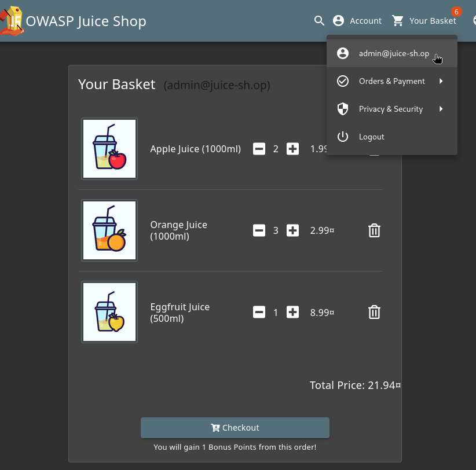Click the shield icon for Privacy & Security
The width and height of the screenshot is (476, 470).
coord(343,109)
